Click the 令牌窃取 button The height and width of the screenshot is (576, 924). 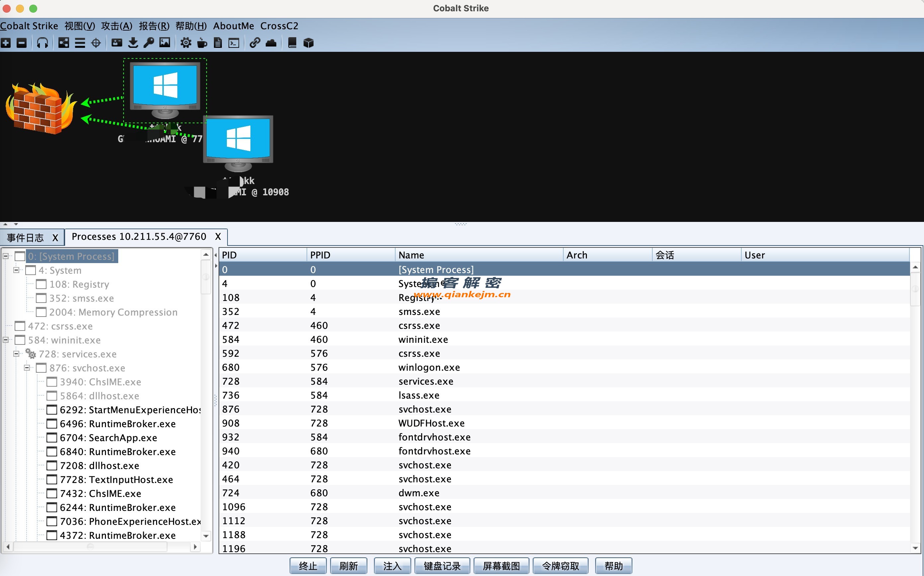[x=560, y=566]
